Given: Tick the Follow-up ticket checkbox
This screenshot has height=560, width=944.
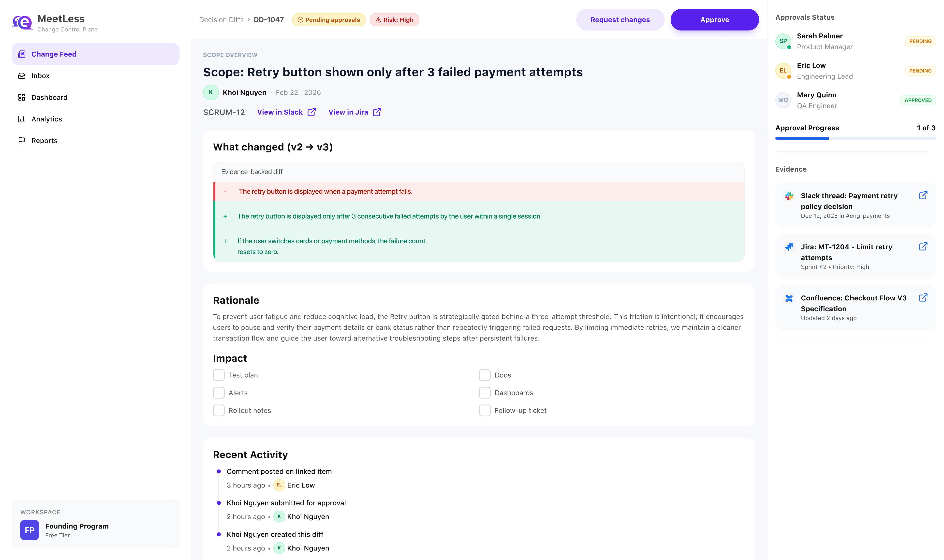Looking at the screenshot, I should pos(485,411).
